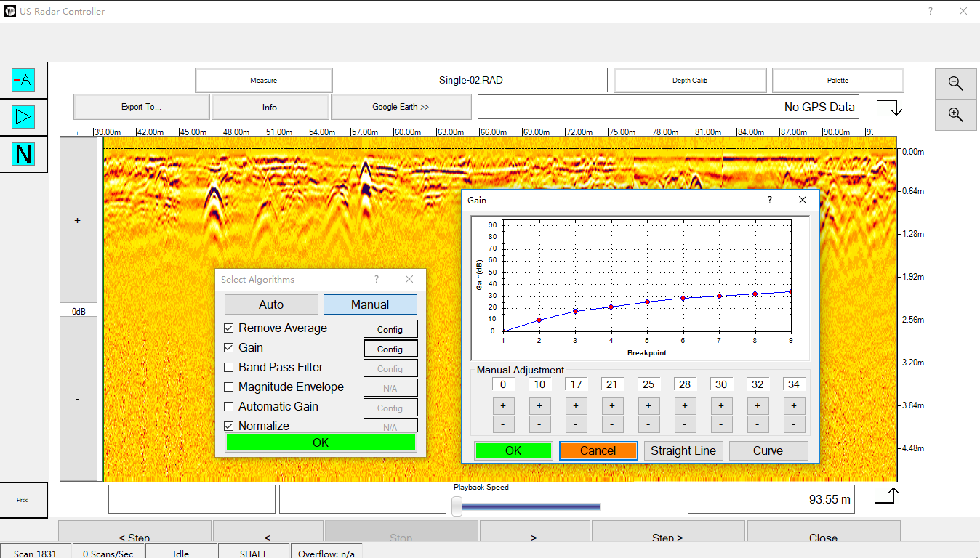Select the Manual algorithm mode
This screenshot has height=558, width=980.
coord(370,304)
